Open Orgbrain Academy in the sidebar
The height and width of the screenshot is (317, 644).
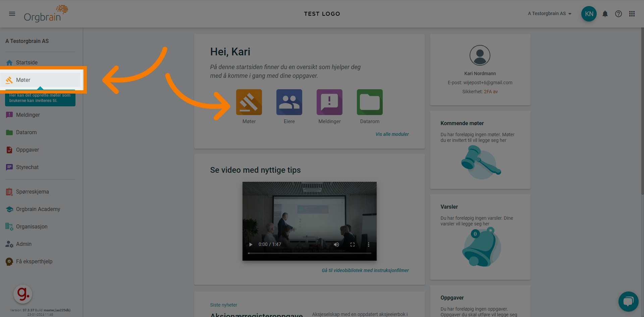[x=40, y=209]
